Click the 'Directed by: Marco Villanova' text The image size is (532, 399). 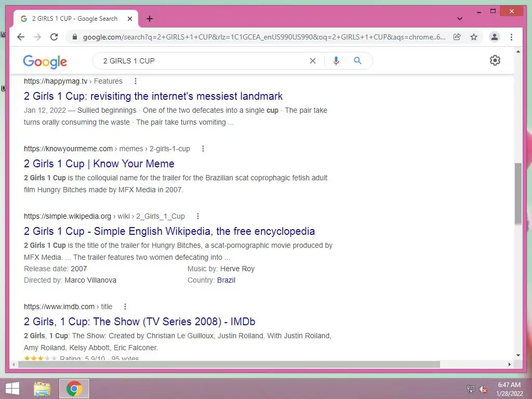(70, 280)
